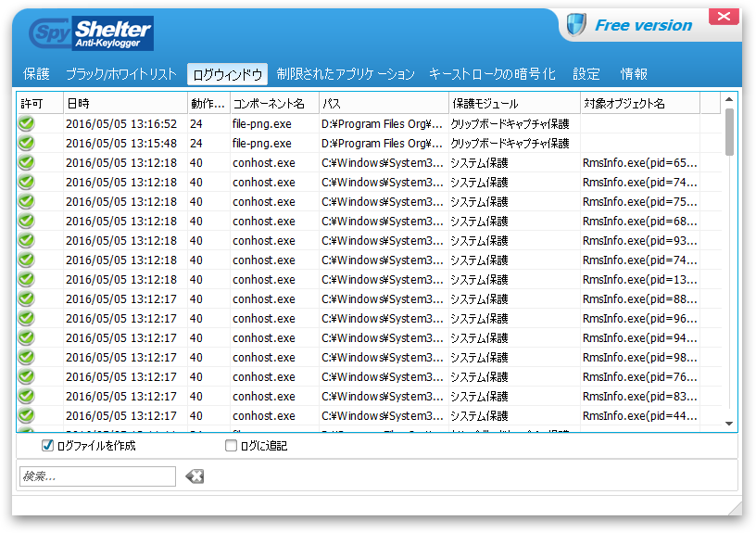Select allow checkmark icon of RmsInfo.exe(pid=93 row

point(27,240)
